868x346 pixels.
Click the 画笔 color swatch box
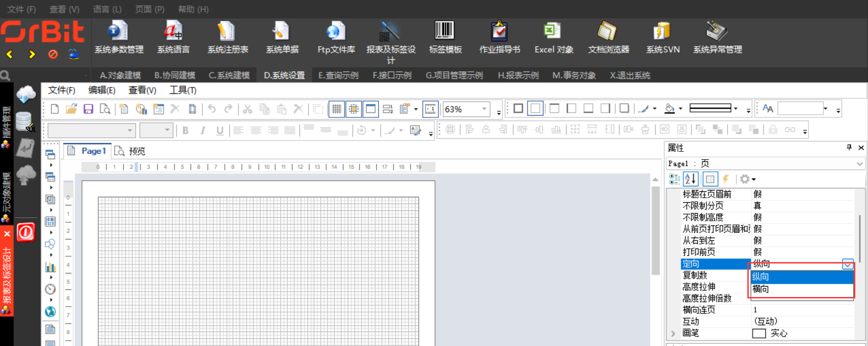coord(759,333)
